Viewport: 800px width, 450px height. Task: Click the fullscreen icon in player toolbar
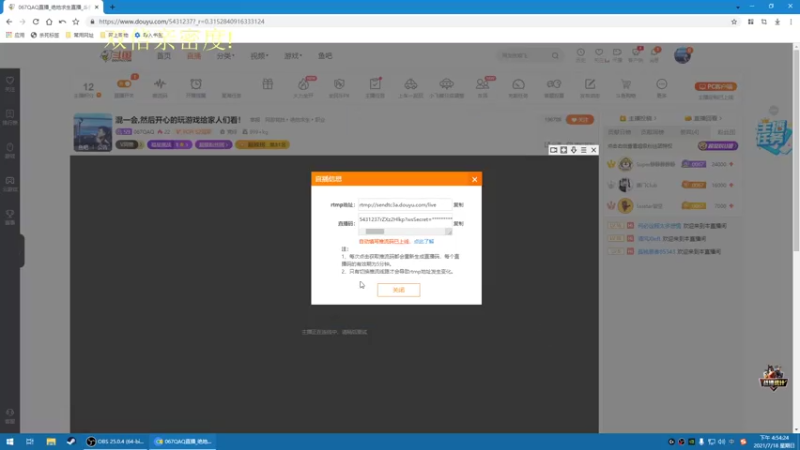[x=564, y=150]
